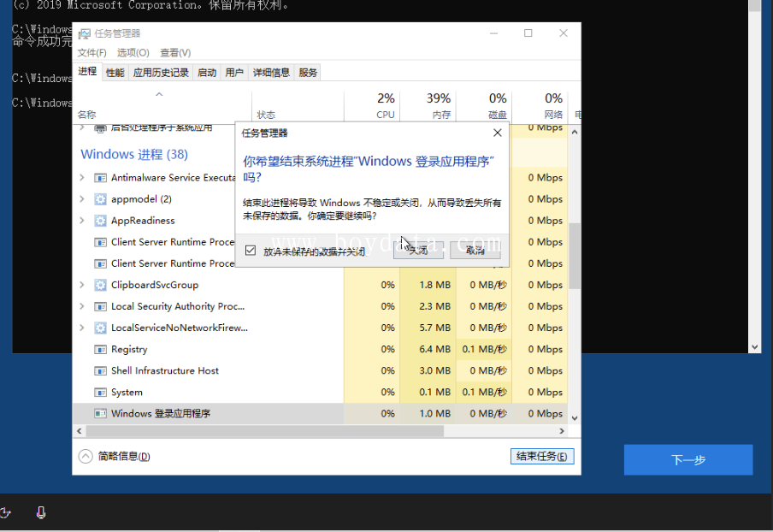
Task: Switch to the 性能 tab
Action: click(115, 73)
